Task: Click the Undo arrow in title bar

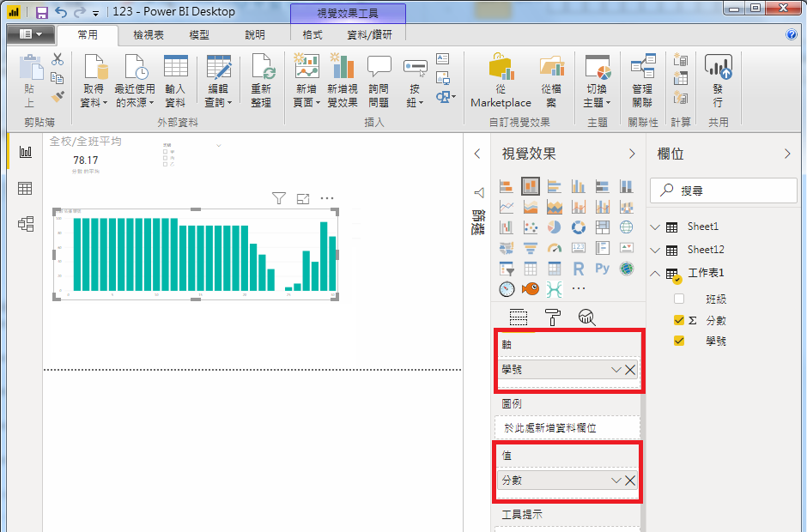Action: [61, 12]
